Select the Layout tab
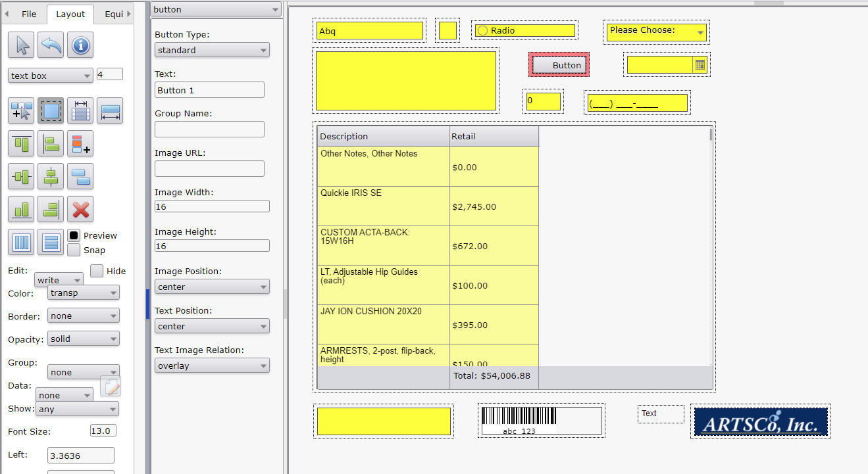This screenshot has width=868, height=474. point(70,14)
